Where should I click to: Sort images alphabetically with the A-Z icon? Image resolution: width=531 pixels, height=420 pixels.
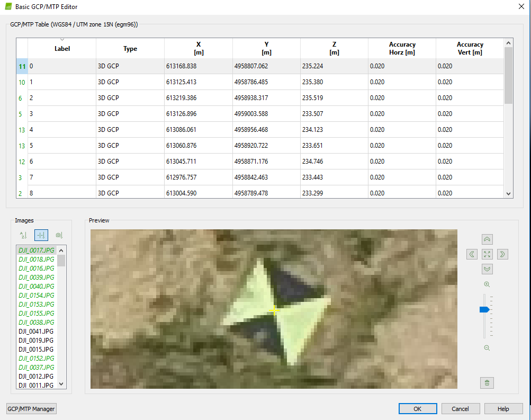[23, 235]
